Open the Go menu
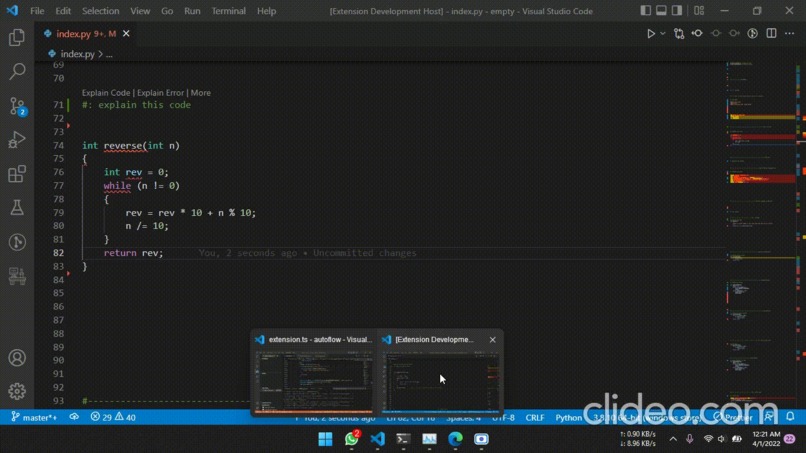The height and width of the screenshot is (453, 806). click(167, 11)
